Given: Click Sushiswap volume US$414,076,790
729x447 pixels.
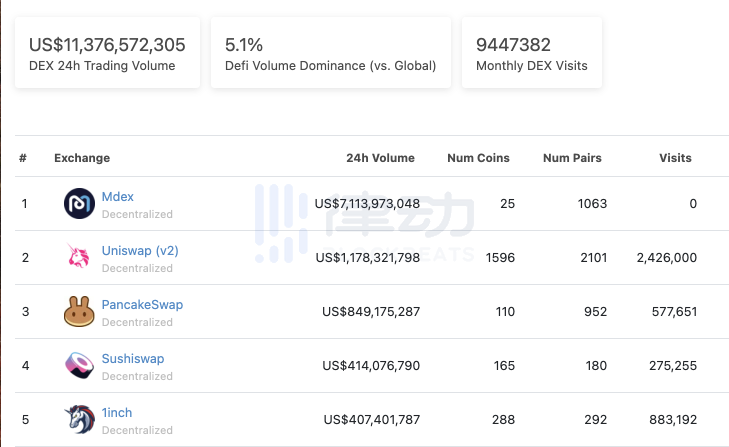Looking at the screenshot, I should (x=371, y=365).
